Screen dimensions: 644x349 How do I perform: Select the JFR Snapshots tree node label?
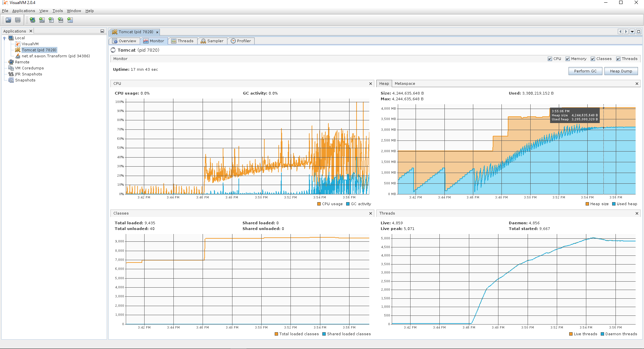(29, 74)
